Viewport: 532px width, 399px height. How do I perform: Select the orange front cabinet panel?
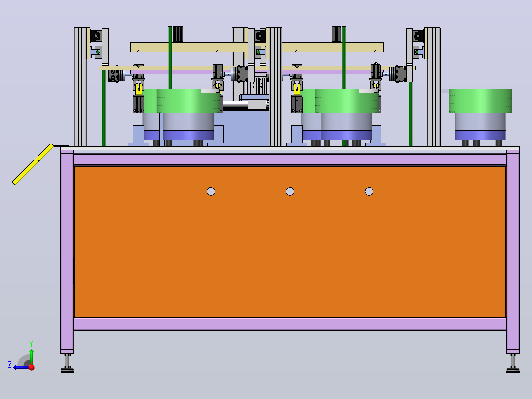(x=290, y=242)
